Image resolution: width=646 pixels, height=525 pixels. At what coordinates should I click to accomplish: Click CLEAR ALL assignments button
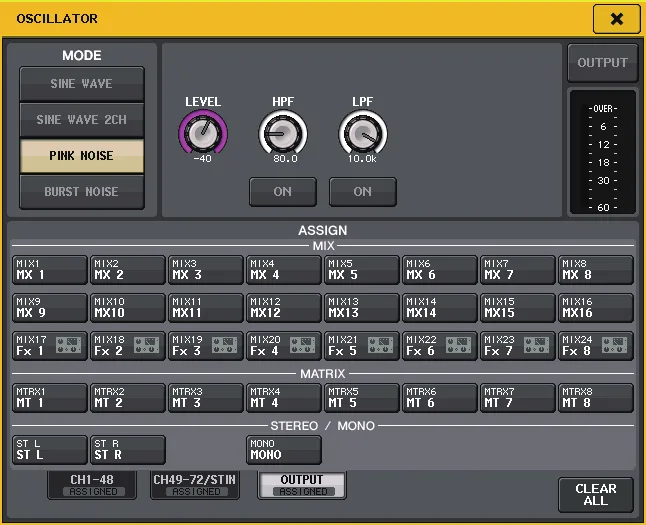click(596, 495)
